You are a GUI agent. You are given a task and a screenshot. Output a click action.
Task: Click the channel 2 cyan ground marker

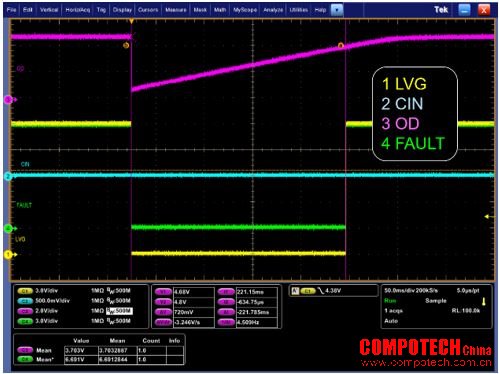click(8, 176)
